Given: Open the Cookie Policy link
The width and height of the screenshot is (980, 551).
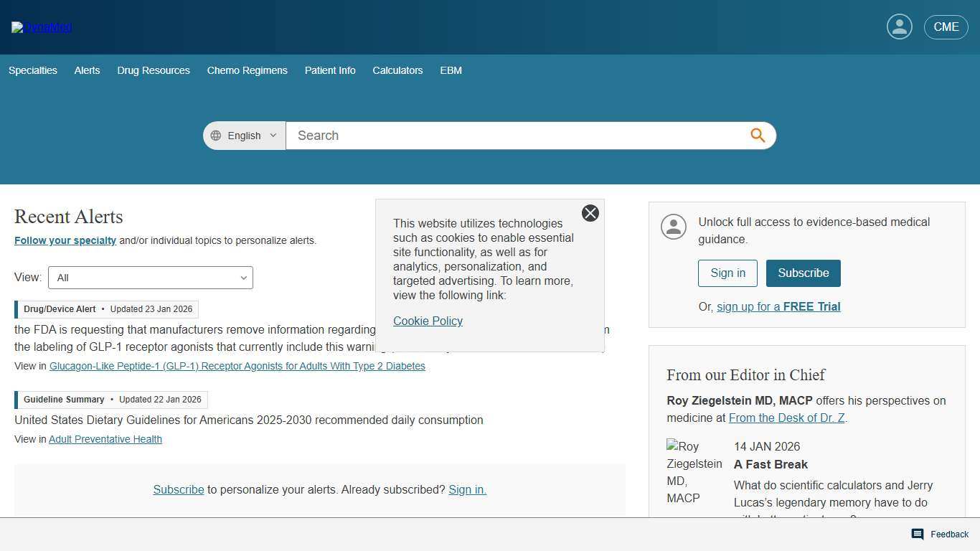Looking at the screenshot, I should (428, 321).
